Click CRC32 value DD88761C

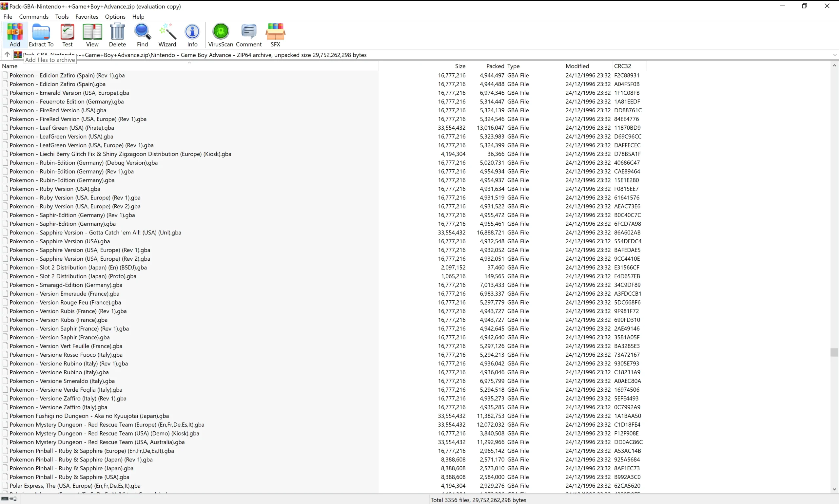628,110
